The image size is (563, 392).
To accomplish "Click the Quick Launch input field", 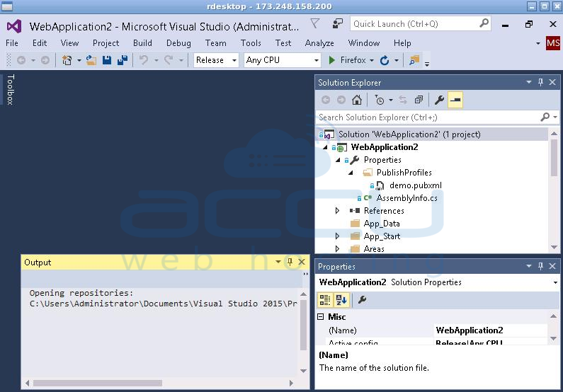I will pyautogui.click(x=415, y=23).
